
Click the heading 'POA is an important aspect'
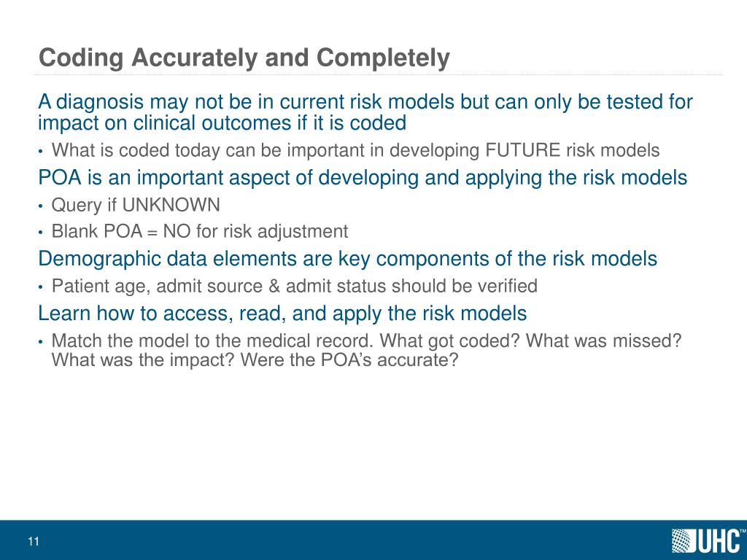click(x=362, y=178)
